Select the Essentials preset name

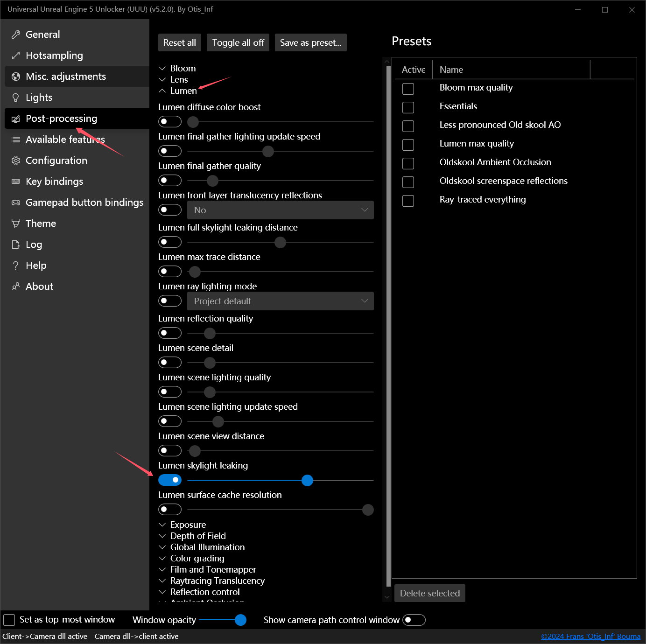[x=458, y=106]
